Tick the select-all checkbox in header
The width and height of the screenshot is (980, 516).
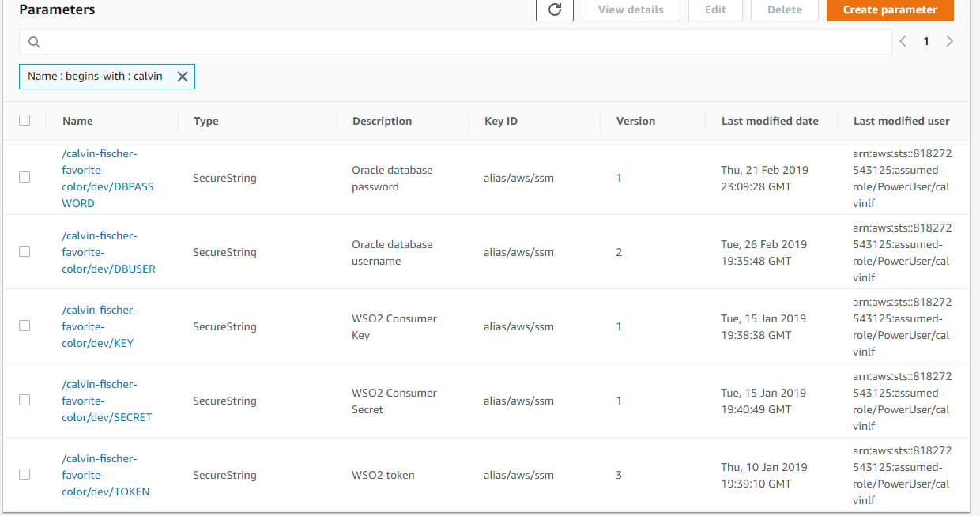24,120
